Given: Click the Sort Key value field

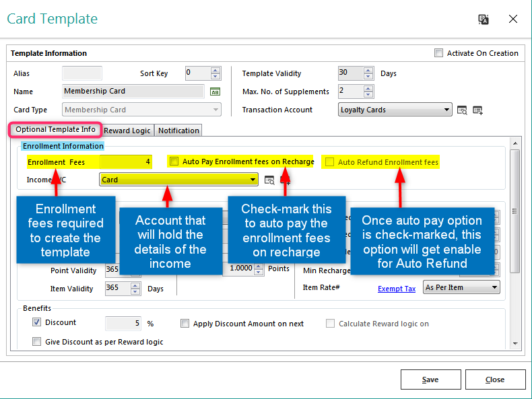Looking at the screenshot, I should tap(198, 73).
